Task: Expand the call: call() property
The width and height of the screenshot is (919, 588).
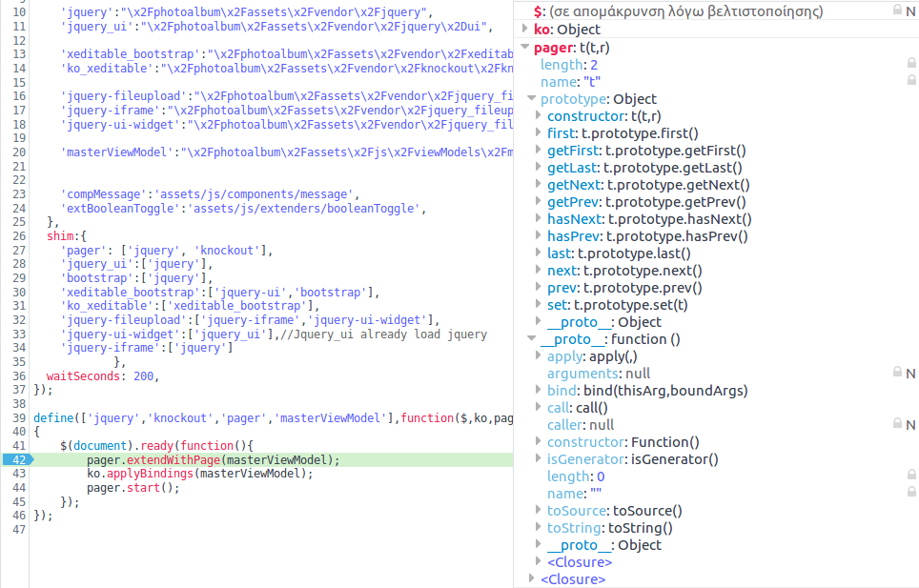Action: (538, 406)
